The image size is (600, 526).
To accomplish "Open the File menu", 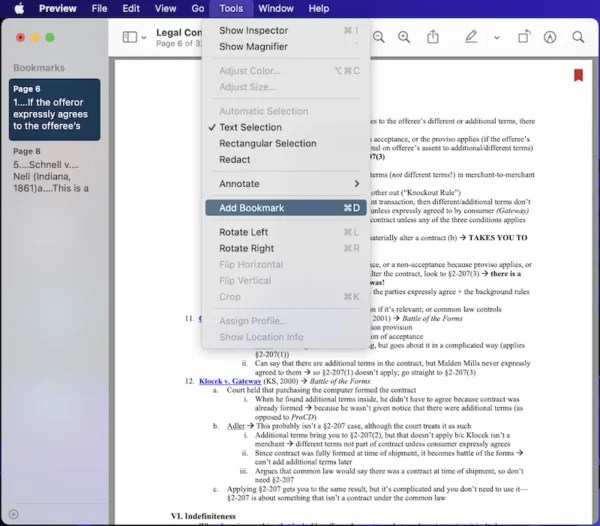I will [99, 8].
